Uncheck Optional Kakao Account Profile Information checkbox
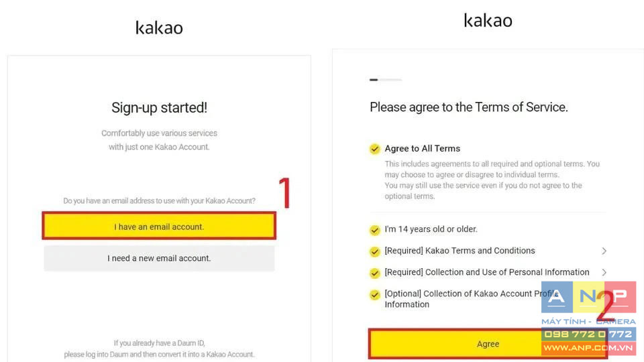 pos(374,295)
